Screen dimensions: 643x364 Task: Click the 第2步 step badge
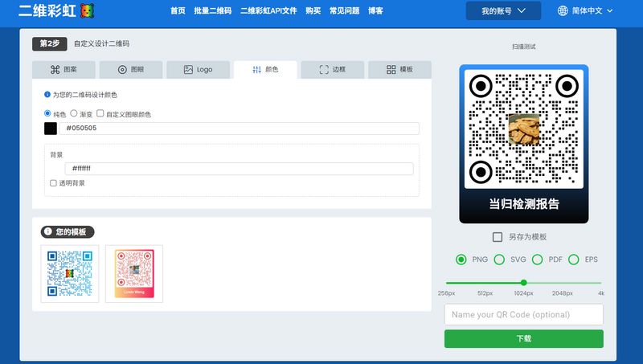click(50, 43)
